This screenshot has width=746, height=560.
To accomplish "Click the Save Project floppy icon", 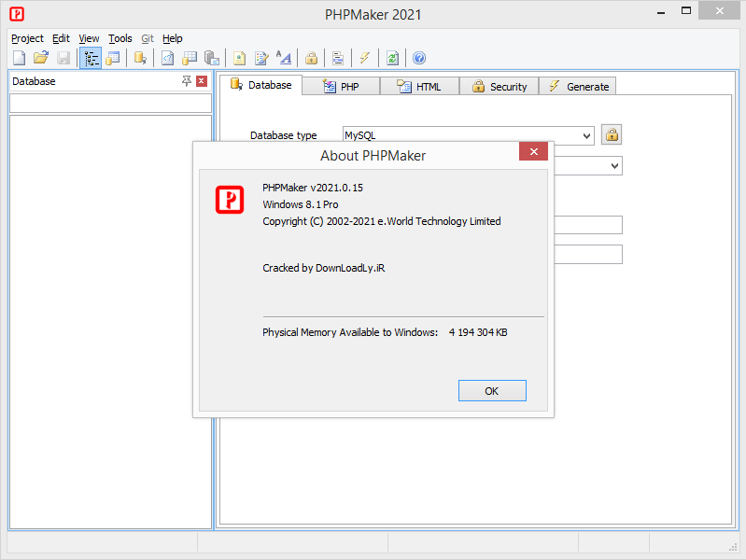I will [x=63, y=58].
